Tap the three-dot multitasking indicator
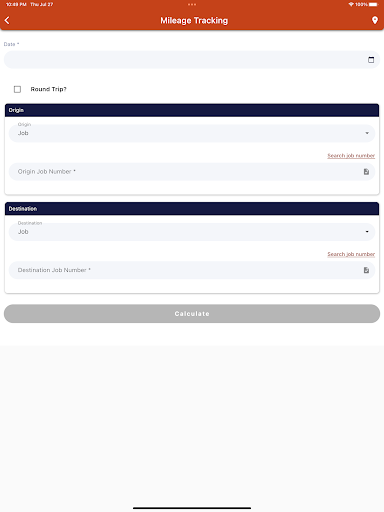Image resolution: width=384 pixels, height=512 pixels. click(192, 4)
